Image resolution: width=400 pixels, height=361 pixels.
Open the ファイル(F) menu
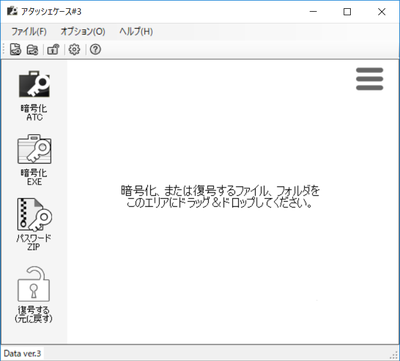click(x=29, y=32)
